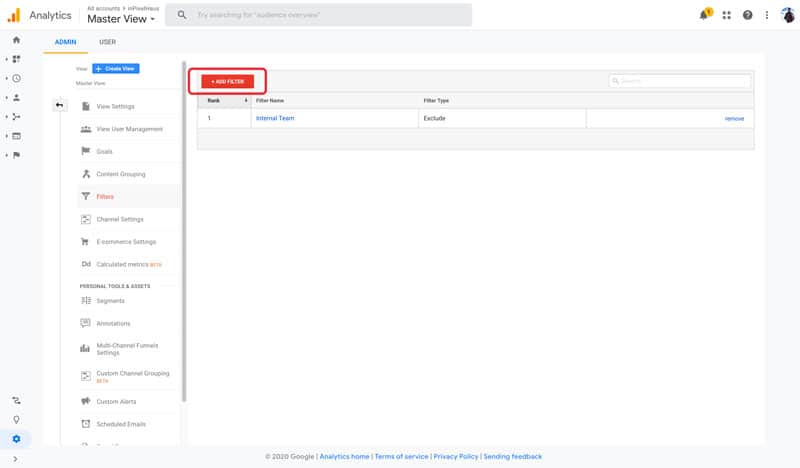Open the Google apps grid icon

[x=727, y=15]
